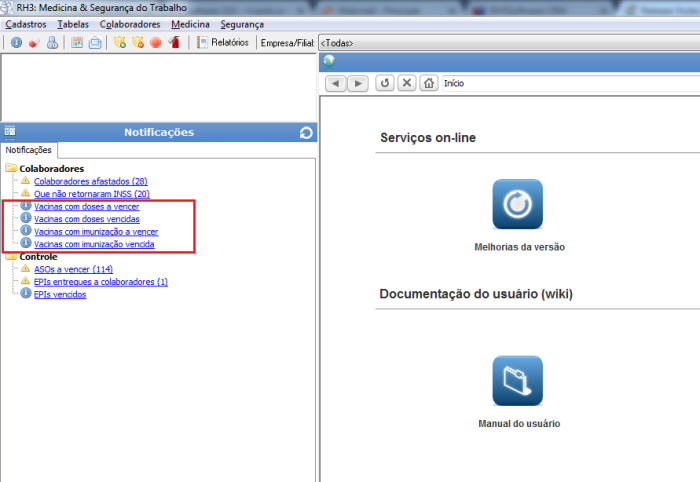Go to the browser home page
This screenshot has width=700, height=482.
[x=429, y=83]
